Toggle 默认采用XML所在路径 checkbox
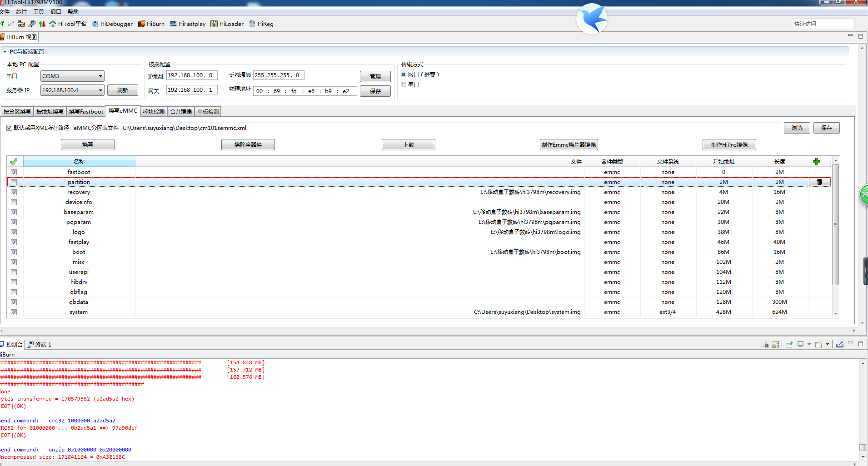This screenshot has width=868, height=466. [x=9, y=128]
